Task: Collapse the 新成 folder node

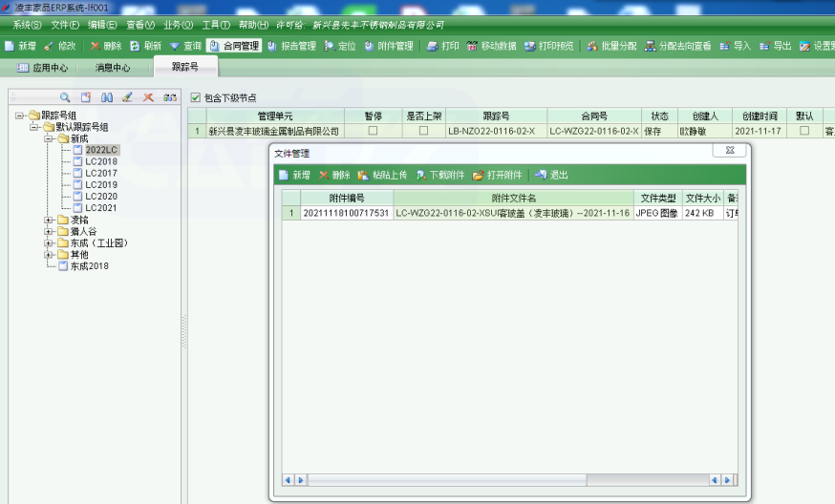Action: tap(49, 138)
